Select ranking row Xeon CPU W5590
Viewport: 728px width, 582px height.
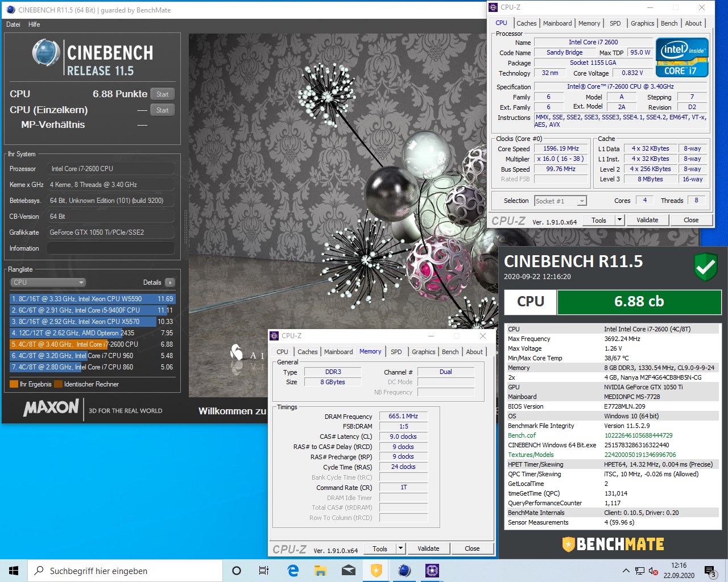[93, 299]
